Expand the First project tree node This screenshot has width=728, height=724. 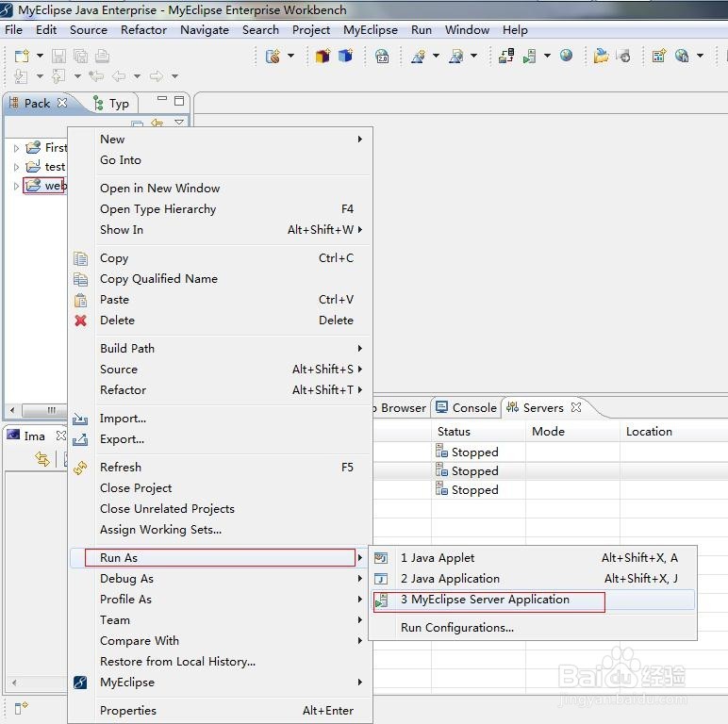point(16,148)
